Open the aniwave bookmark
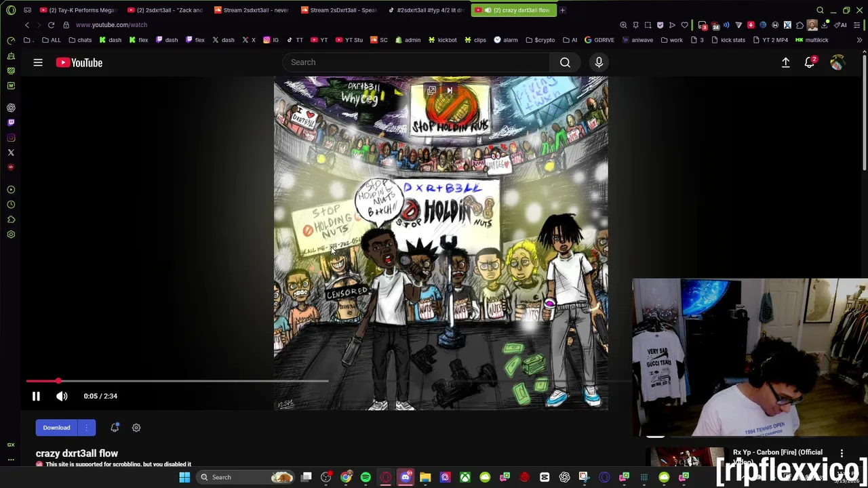Screen dimensions: 868x488 [637, 40]
